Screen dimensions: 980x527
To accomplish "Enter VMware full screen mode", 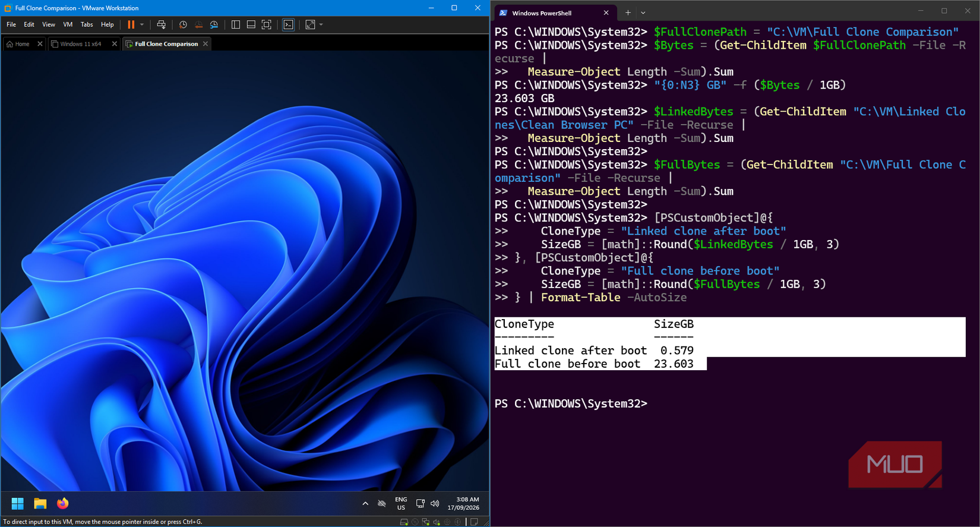I will click(x=267, y=24).
